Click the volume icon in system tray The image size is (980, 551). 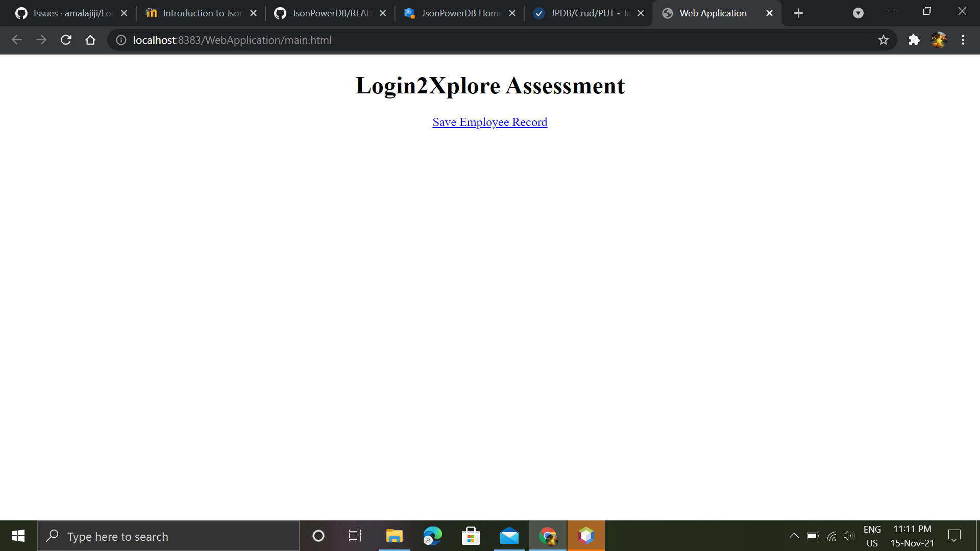[x=849, y=536]
